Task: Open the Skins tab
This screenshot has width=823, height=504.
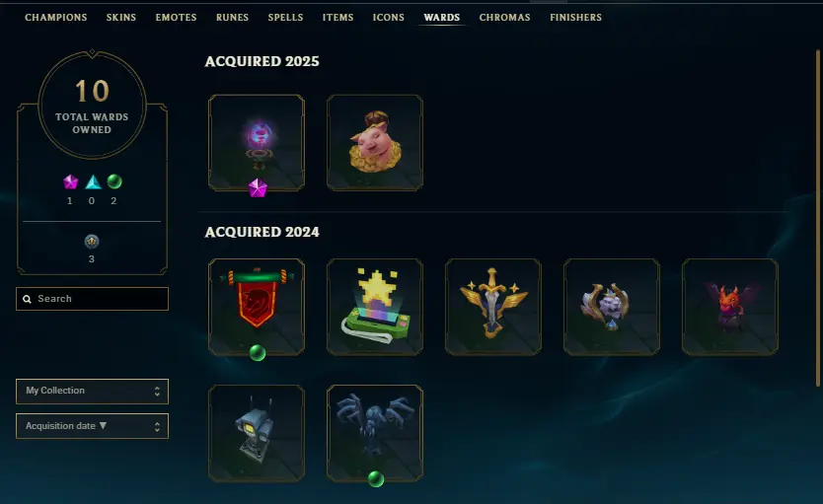Action: [x=121, y=18]
